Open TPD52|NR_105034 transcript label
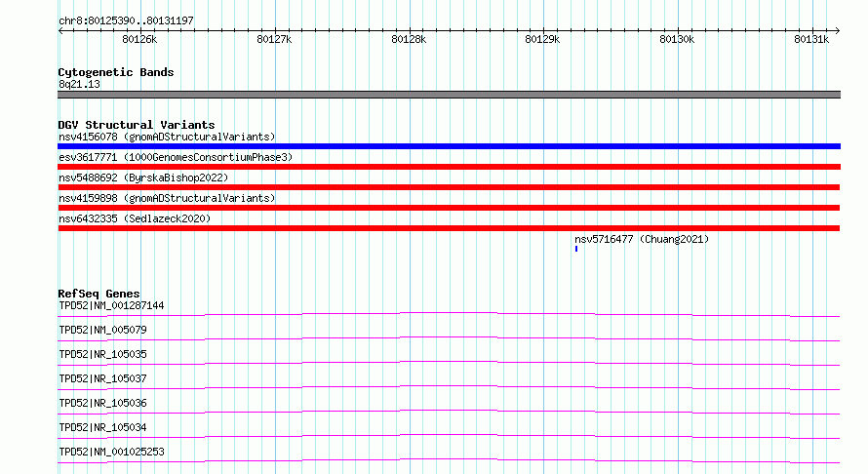The image size is (868, 474). pos(102,427)
